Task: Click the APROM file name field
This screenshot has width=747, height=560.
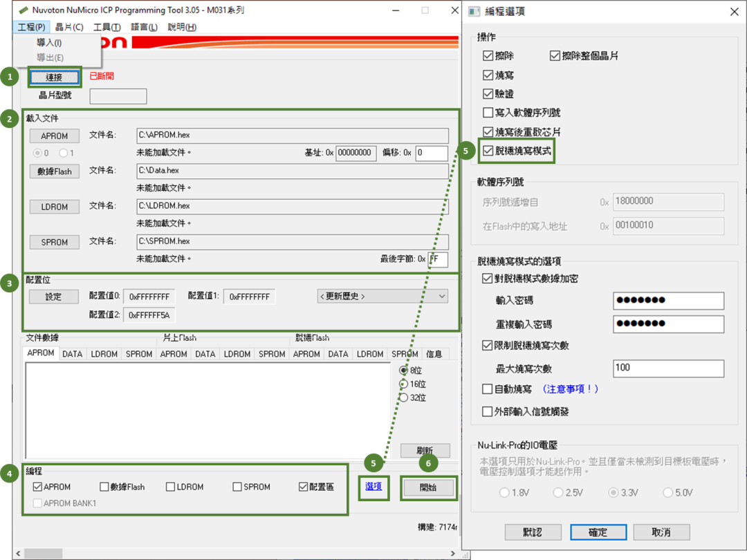Action: [x=292, y=136]
